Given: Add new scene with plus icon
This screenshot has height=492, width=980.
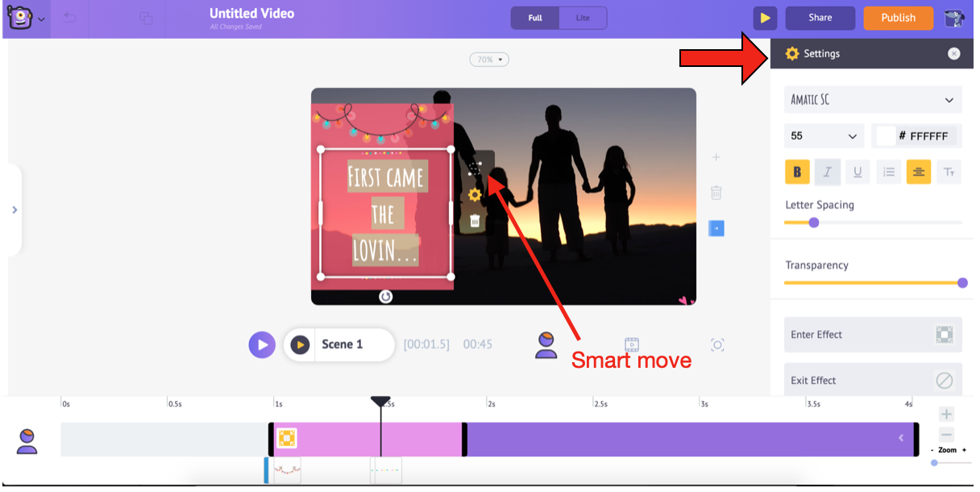Looking at the screenshot, I should pyautogui.click(x=716, y=157).
